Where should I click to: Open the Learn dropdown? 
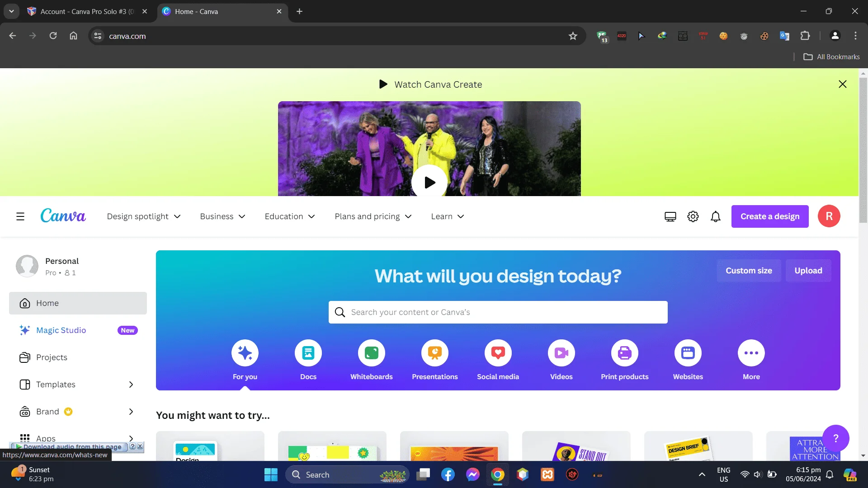tap(448, 216)
